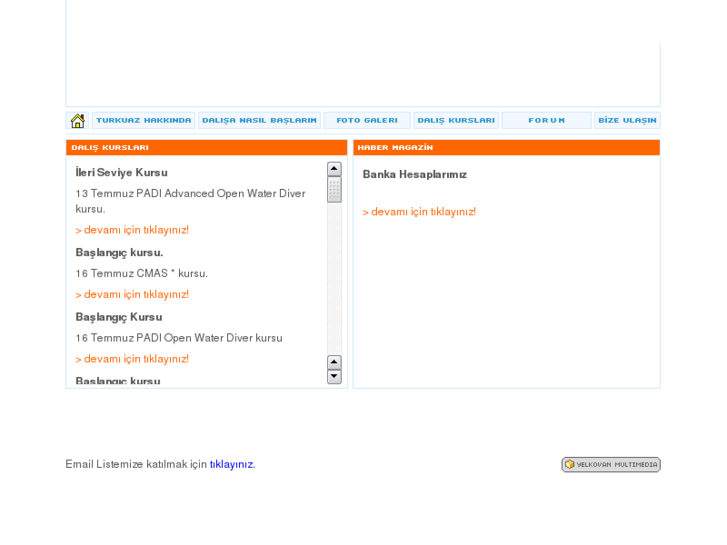
Task: Select the Başlangıç kursu. heading
Action: click(119, 253)
